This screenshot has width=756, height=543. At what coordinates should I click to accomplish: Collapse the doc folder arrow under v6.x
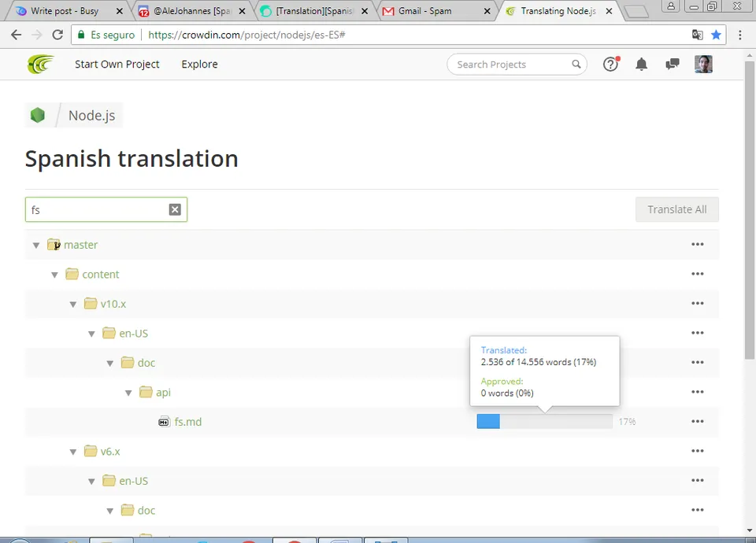coord(110,511)
